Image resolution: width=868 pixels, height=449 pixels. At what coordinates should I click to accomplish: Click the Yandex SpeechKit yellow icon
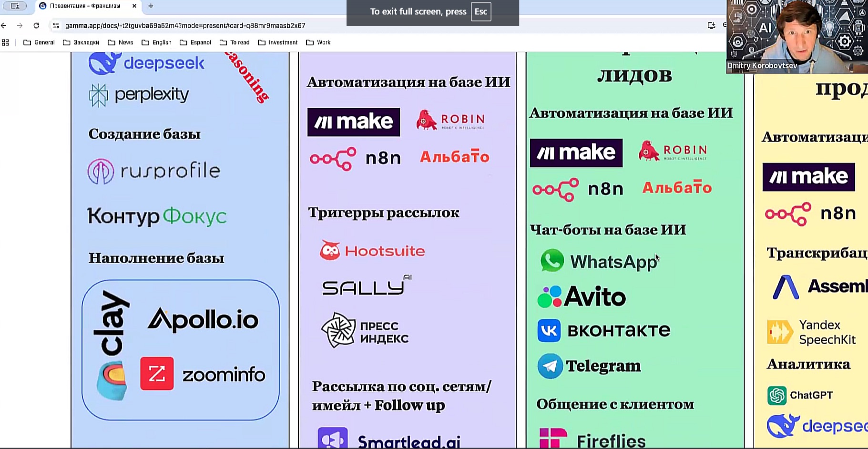click(x=780, y=332)
